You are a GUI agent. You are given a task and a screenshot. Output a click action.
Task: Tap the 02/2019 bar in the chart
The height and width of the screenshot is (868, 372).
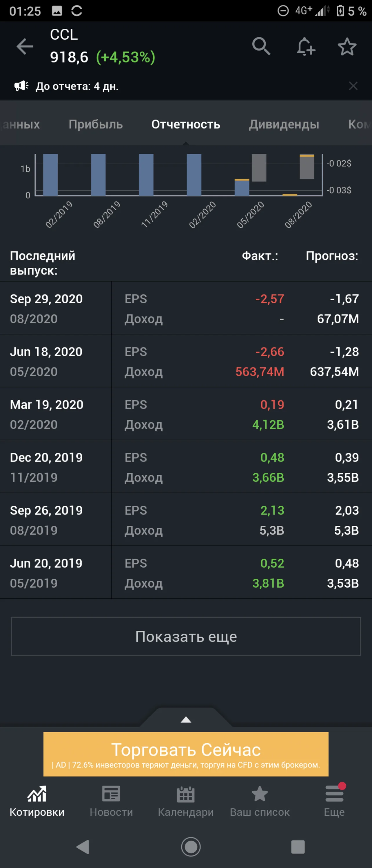point(50,174)
